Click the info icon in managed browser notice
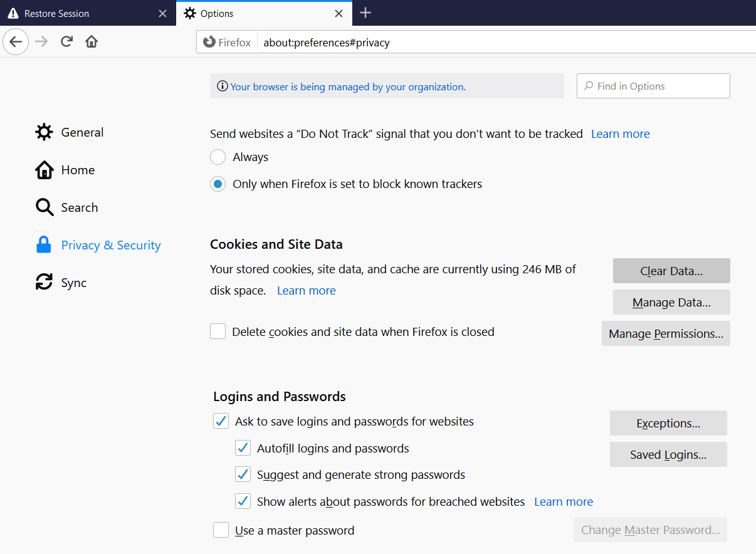The height and width of the screenshot is (554, 756). pyautogui.click(x=222, y=86)
